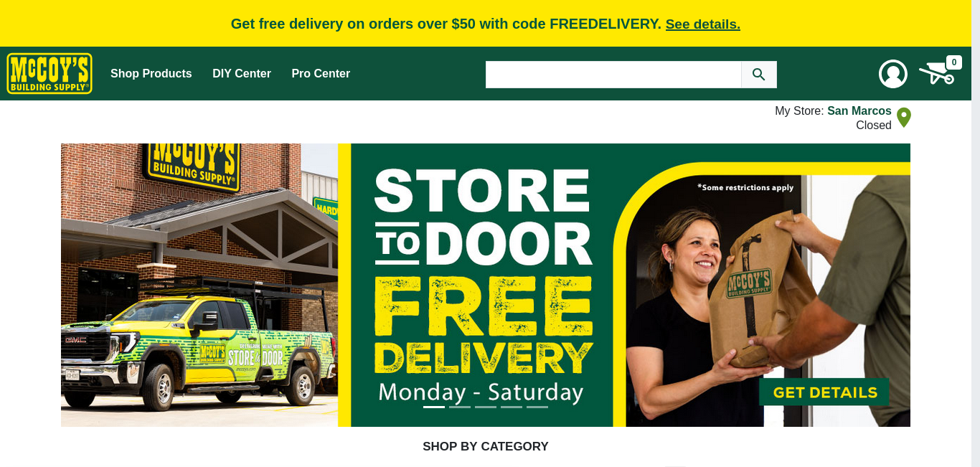Select the third carousel slide indicator
This screenshot has width=980, height=467.
(x=486, y=407)
